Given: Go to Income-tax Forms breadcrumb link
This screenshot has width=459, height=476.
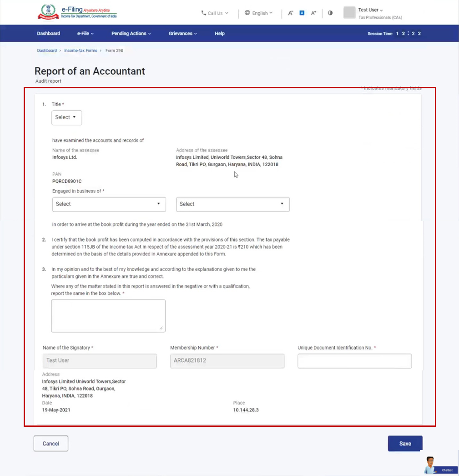Looking at the screenshot, I should (81, 51).
